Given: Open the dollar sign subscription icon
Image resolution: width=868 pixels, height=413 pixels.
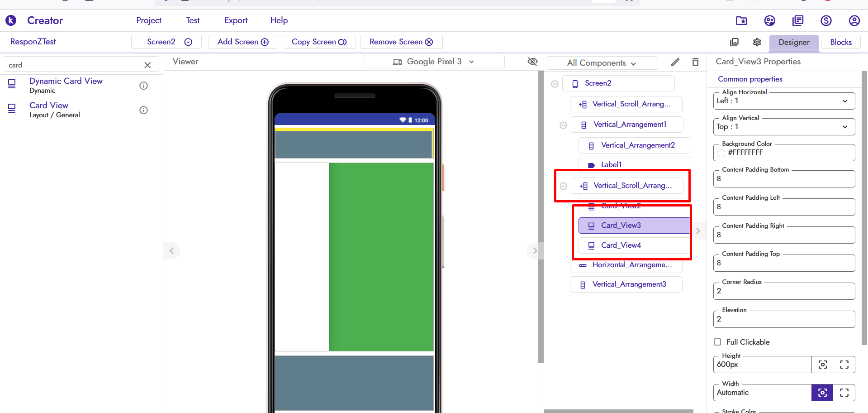Looking at the screenshot, I should click(826, 20).
